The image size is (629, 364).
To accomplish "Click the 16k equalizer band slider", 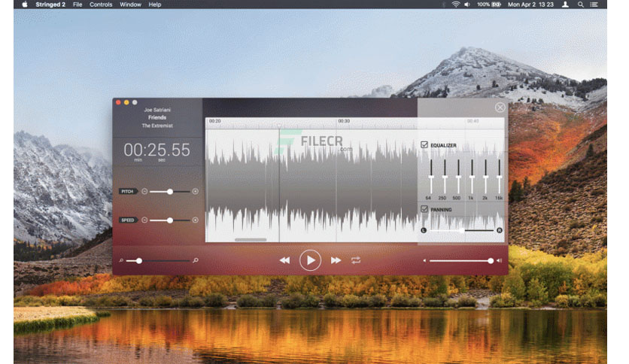I will click(x=500, y=177).
